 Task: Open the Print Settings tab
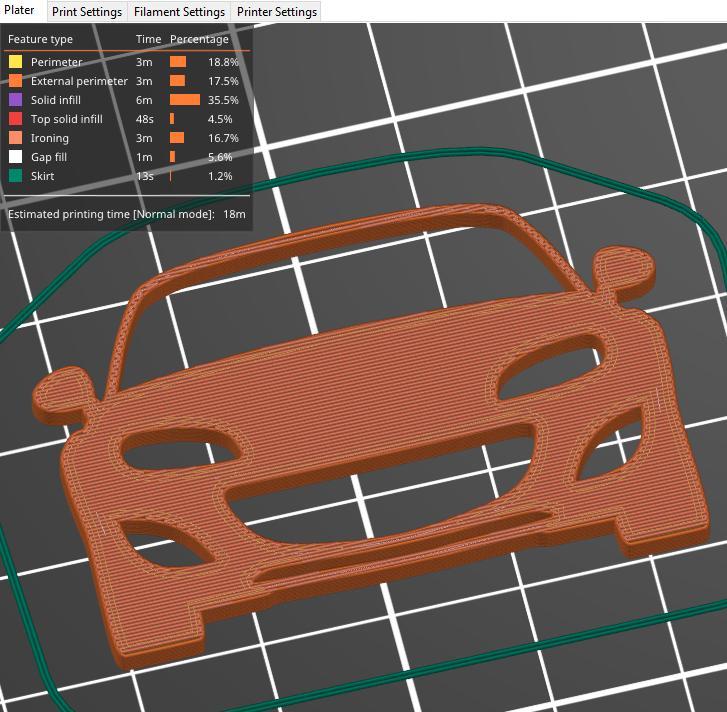point(87,12)
